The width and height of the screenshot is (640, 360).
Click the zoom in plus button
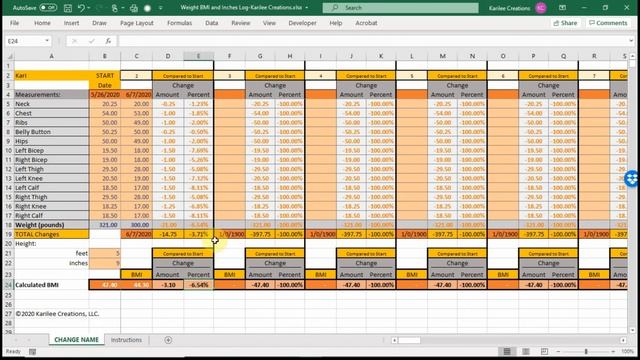613,351
